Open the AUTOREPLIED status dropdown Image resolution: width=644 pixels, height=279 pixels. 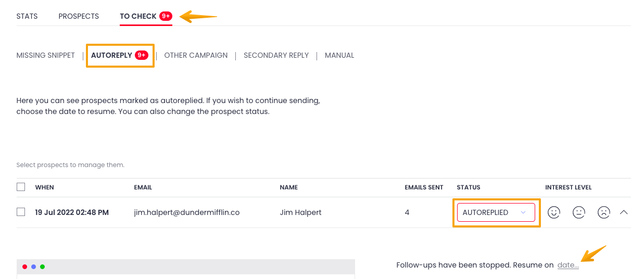click(x=496, y=212)
